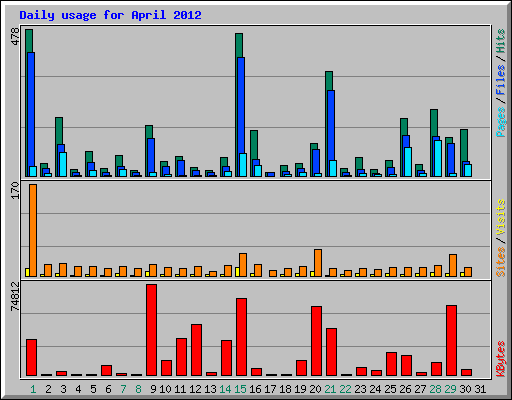Click day label 3 on the x-axis
The width and height of the screenshot is (512, 400).
pyautogui.click(x=63, y=389)
